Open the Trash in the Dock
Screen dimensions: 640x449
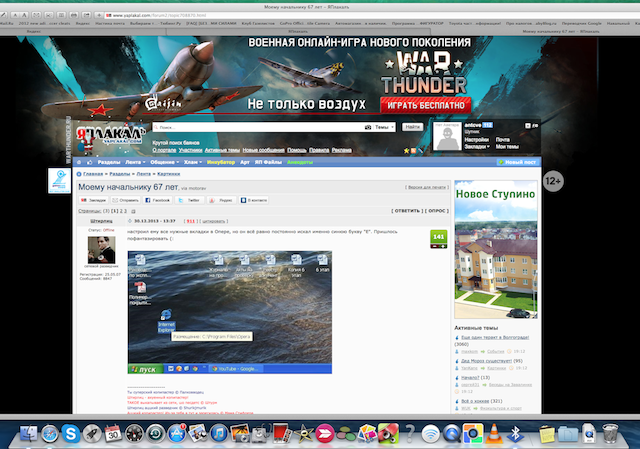(x=610, y=433)
